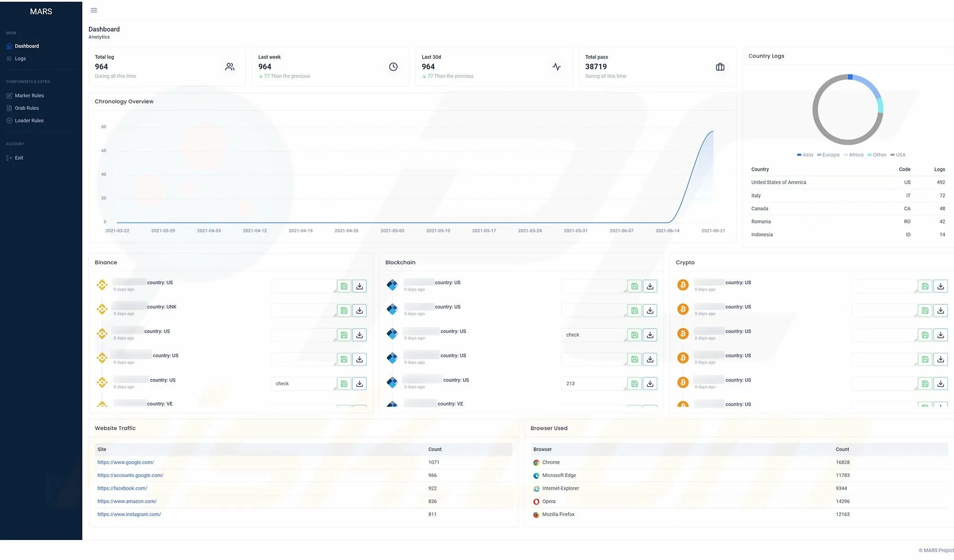
Task: Open the Dashboard menu item
Action: tap(27, 46)
